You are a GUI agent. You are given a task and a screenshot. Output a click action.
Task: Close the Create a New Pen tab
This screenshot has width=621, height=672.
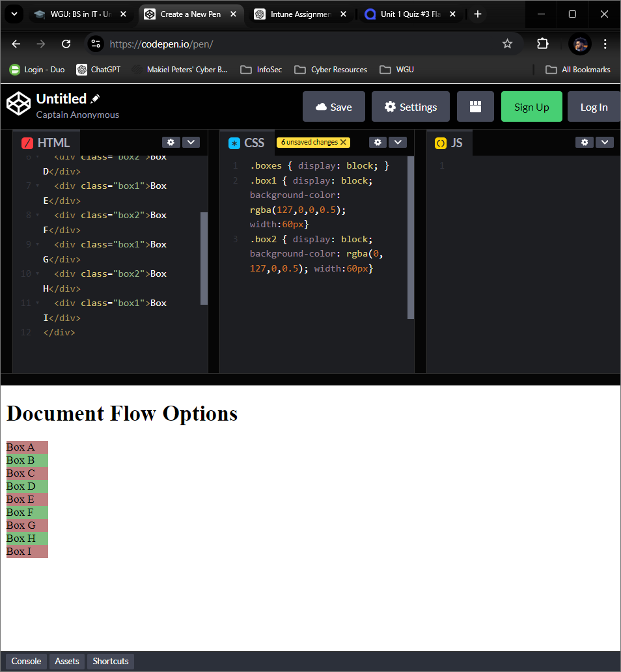233,14
